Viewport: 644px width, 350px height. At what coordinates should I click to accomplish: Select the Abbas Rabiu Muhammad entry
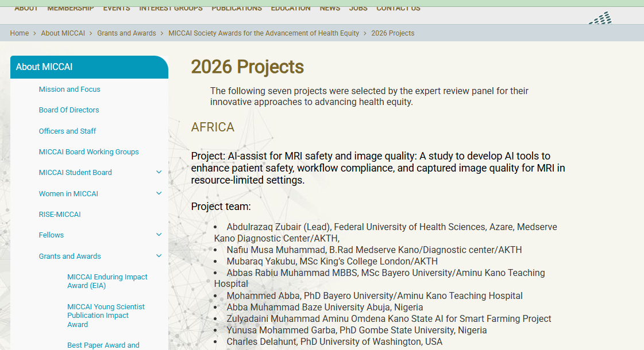pyautogui.click(x=380, y=278)
